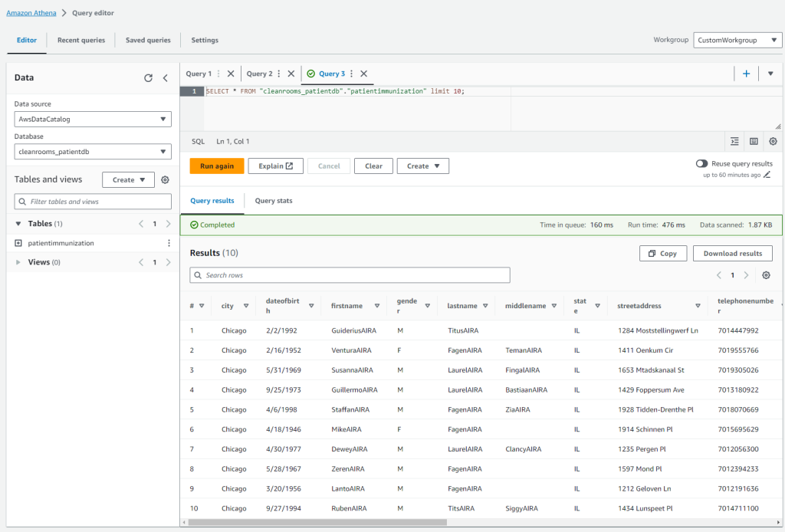Screen dimensions: 785x532
Task: Add a new query tab
Action: tap(746, 74)
